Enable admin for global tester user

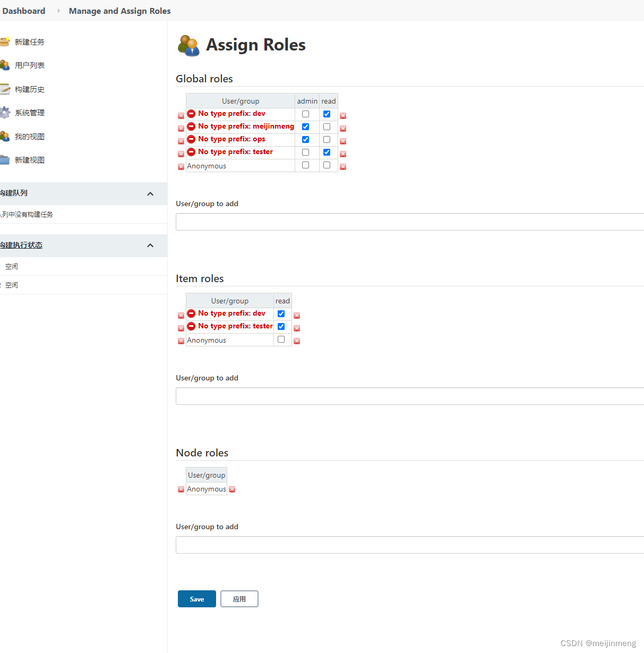[305, 152]
